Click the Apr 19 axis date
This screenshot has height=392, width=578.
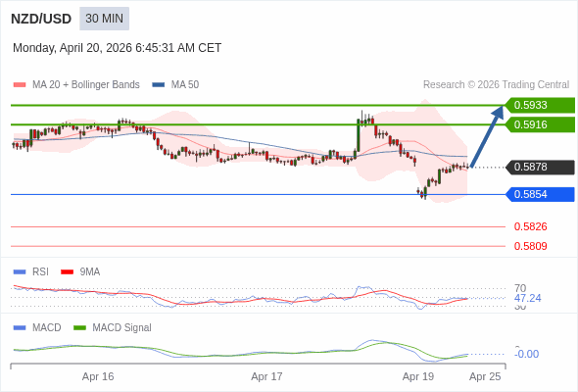(418, 376)
